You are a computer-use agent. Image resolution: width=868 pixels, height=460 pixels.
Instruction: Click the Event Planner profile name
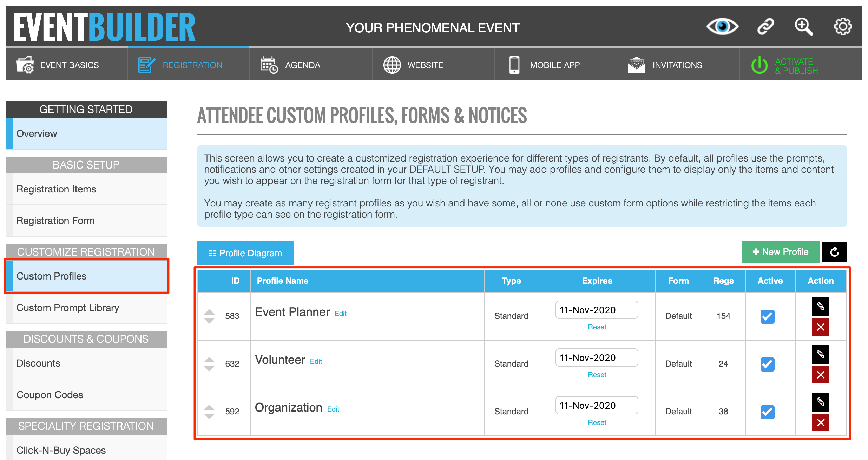(x=292, y=312)
